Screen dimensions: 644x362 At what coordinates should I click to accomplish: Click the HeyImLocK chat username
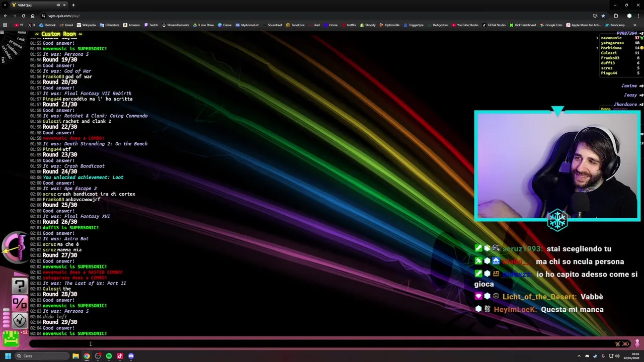515,310
